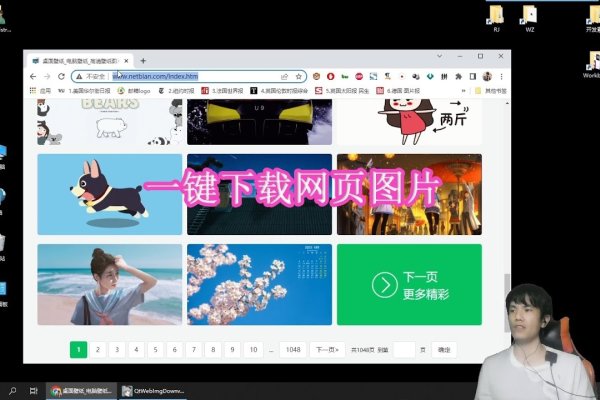The height and width of the screenshot is (400, 600).
Task: Open the Chrome three-dot menu
Action: [x=501, y=77]
